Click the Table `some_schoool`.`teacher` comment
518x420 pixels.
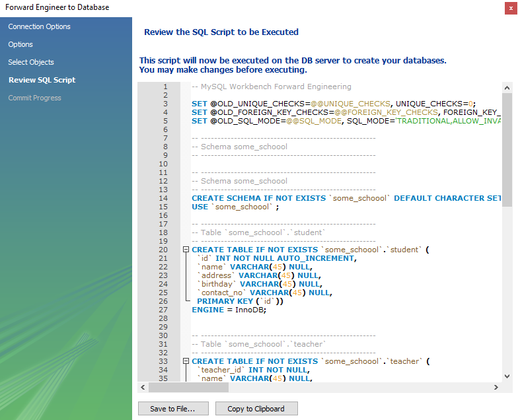(x=259, y=344)
